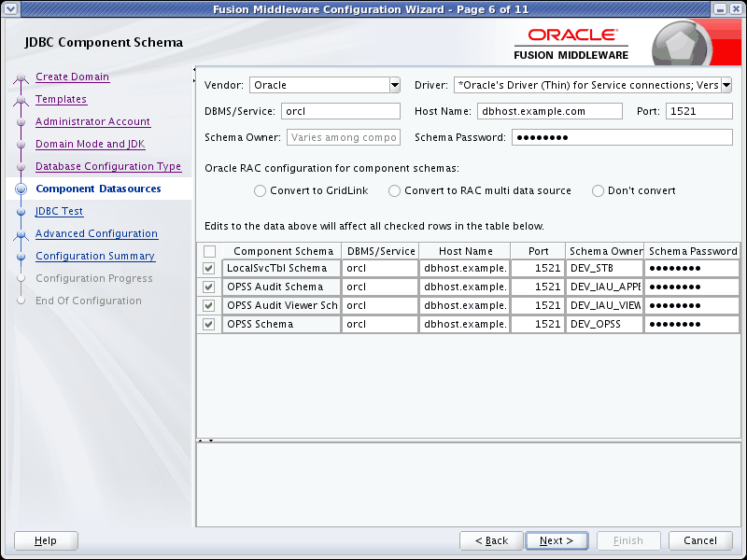Click the Port column header
Image resolution: width=747 pixels, height=560 pixels.
pos(538,251)
